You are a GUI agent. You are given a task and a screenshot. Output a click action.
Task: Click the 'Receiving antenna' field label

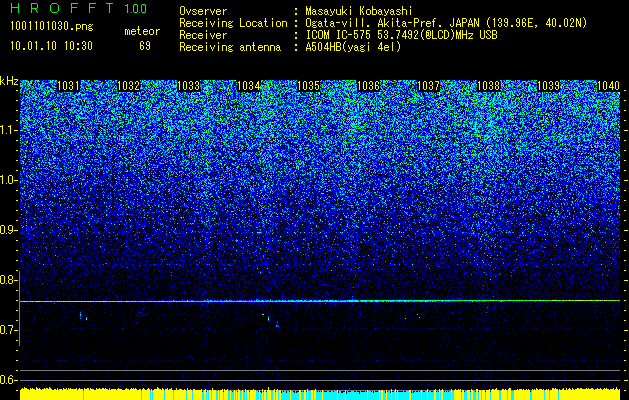(x=230, y=47)
